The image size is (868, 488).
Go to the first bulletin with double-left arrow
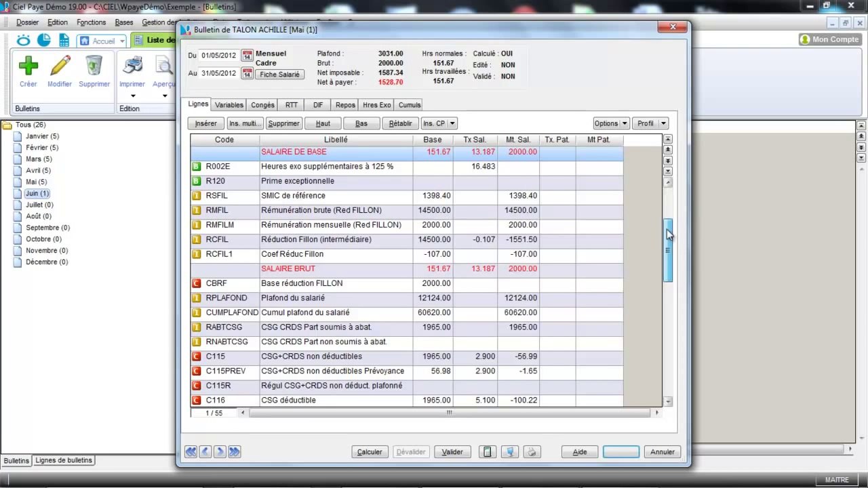[191, 452]
